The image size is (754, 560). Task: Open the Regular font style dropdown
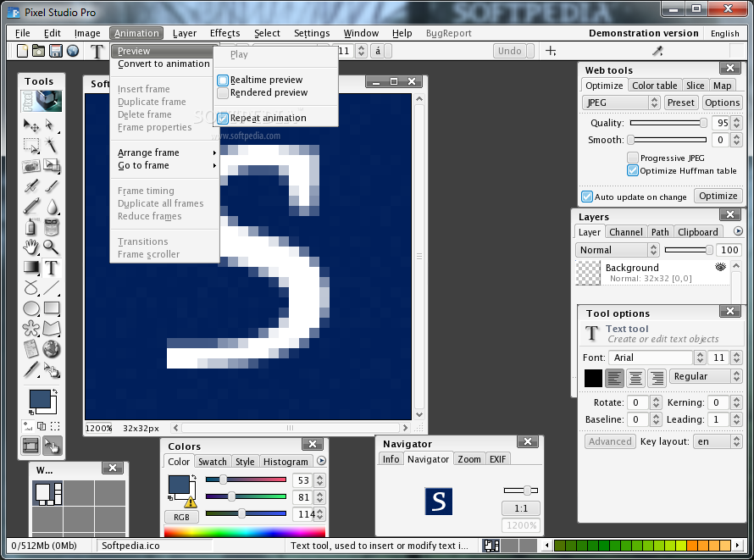click(706, 376)
